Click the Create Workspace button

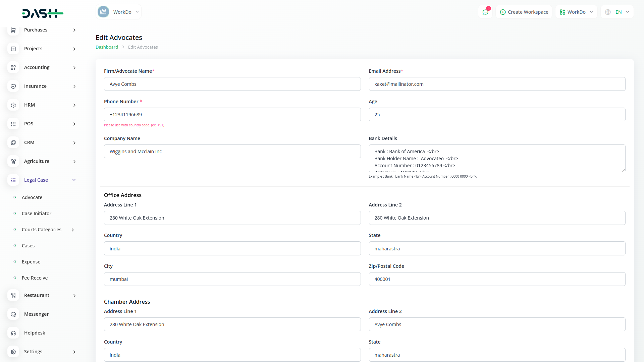(x=524, y=12)
